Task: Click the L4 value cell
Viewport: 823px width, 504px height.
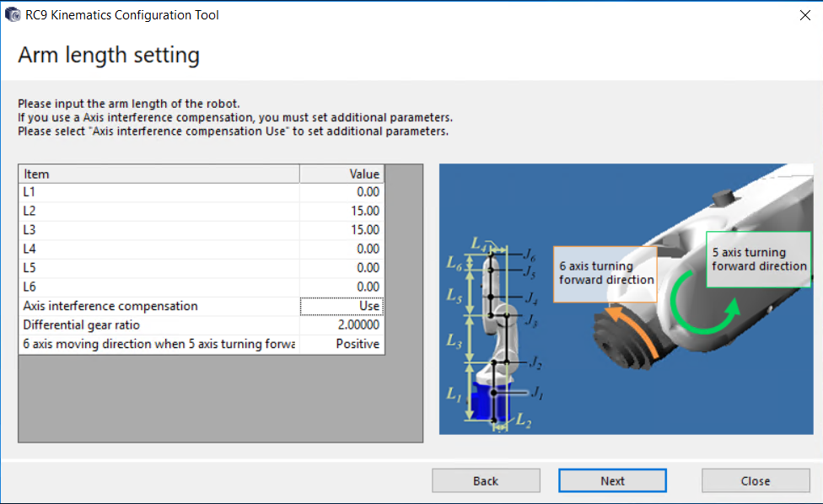Action: 342,249
